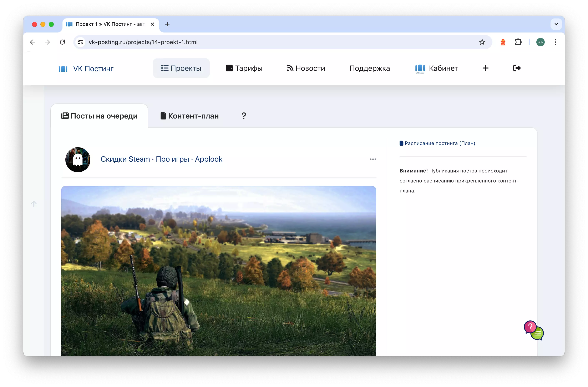
Task: Open the Кабинет menu item
Action: coord(436,68)
